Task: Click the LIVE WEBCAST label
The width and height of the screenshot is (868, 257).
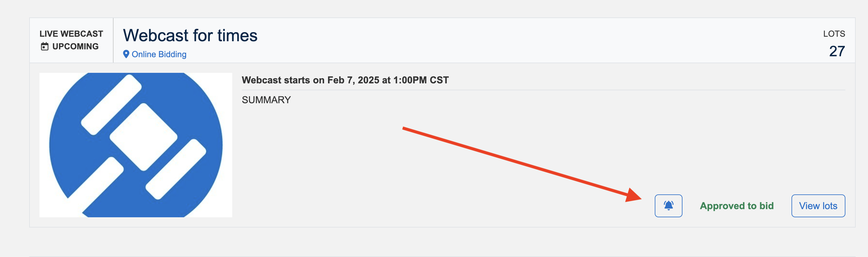Action: point(71,34)
